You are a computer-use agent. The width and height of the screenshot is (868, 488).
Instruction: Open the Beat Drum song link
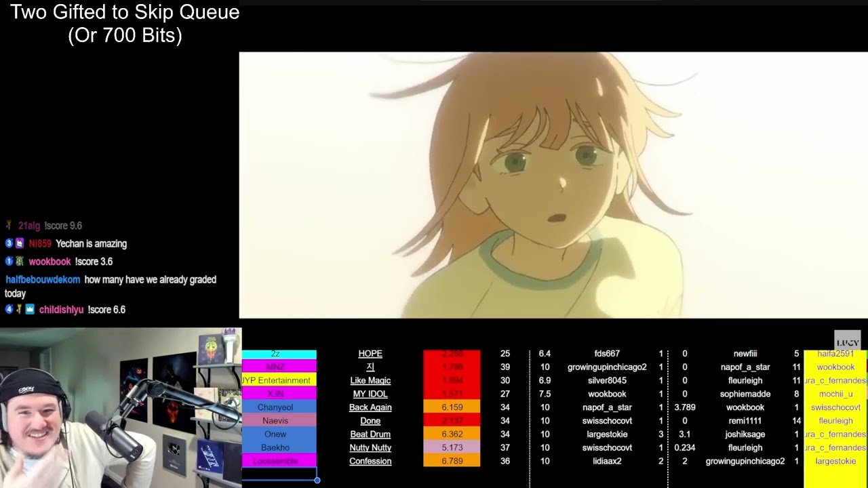coord(370,434)
